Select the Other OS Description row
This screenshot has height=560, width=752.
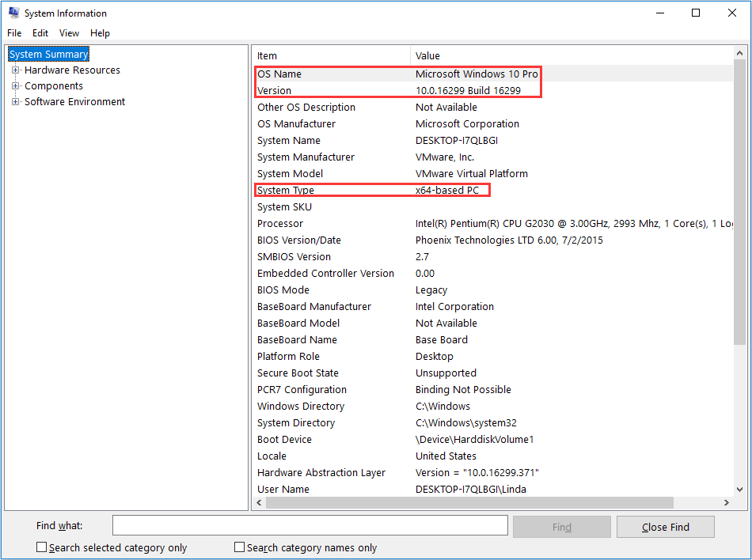(x=492, y=108)
